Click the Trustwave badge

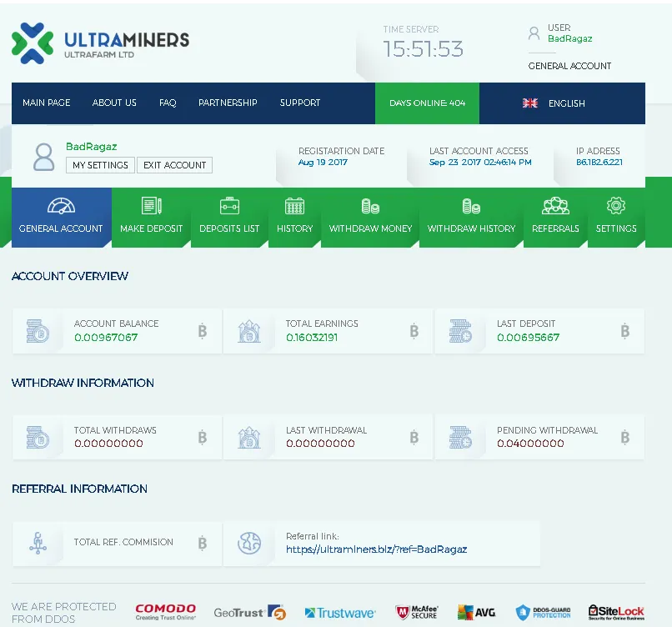340,613
